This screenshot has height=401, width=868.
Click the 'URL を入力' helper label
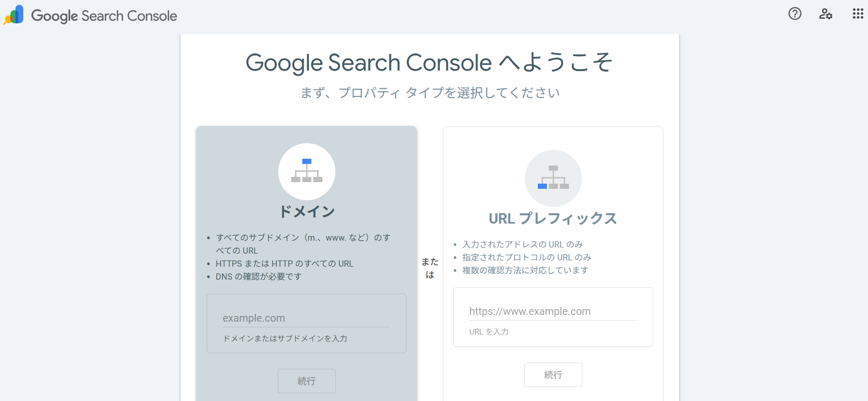[x=489, y=332]
